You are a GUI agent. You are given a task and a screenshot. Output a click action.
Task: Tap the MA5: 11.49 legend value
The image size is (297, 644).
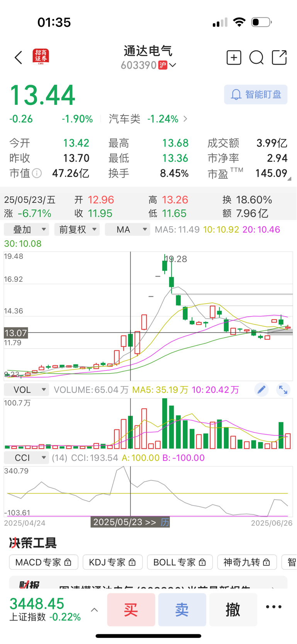(177, 229)
